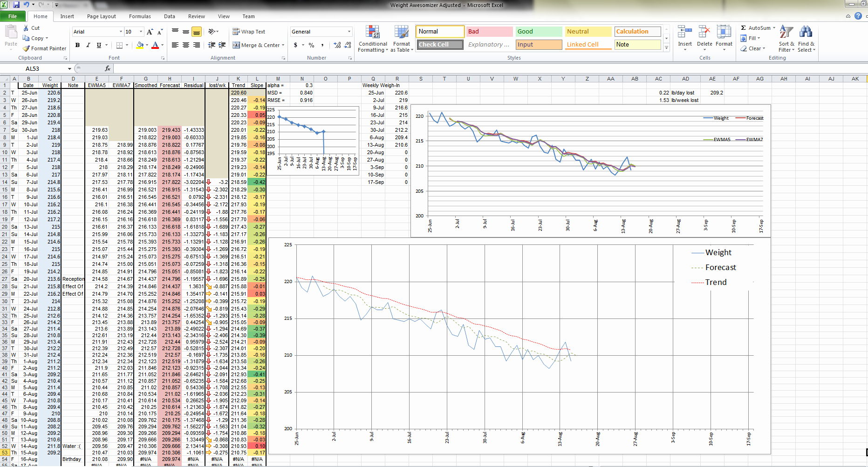Viewport: 868px width, 467px height.
Task: Click Wrap Text
Action: (249, 32)
